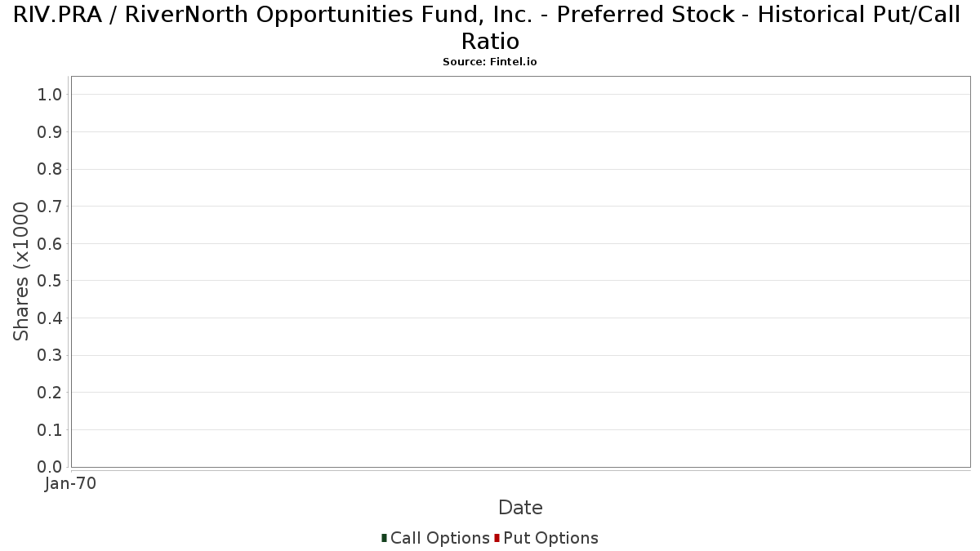Viewport: 980px width, 551px height.
Task: Click the 0.5 y-axis tick label
Action: pos(50,281)
